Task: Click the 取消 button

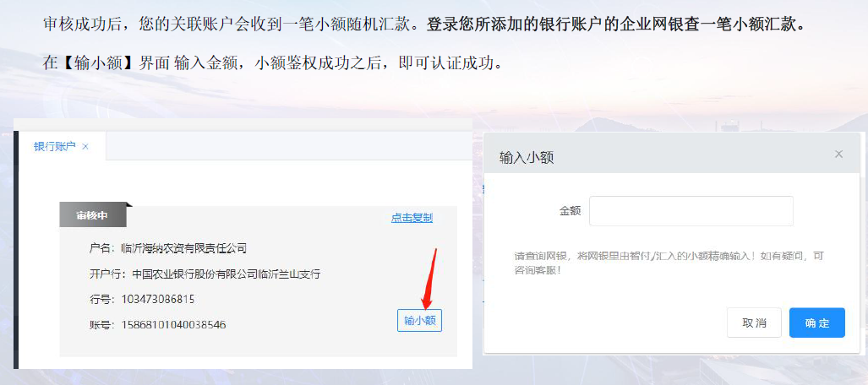Action: [x=754, y=323]
